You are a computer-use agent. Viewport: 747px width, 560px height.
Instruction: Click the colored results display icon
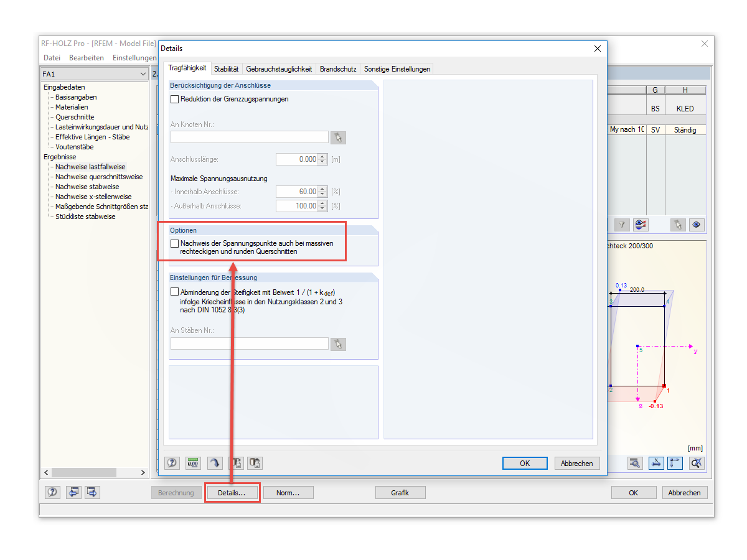(641, 225)
